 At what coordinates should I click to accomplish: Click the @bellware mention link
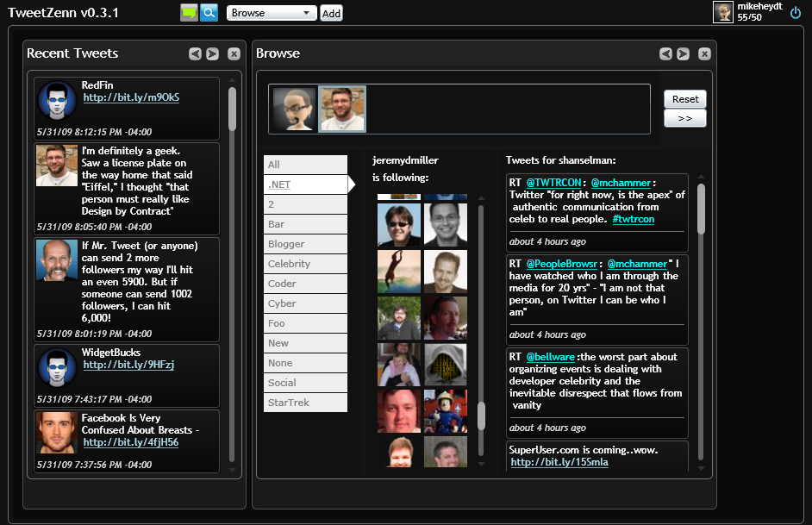coord(550,357)
